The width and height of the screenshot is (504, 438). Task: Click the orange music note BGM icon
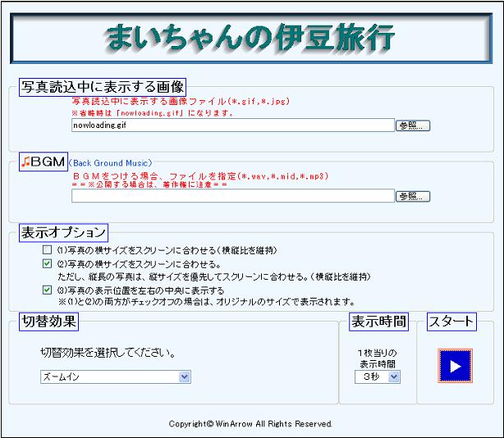[x=25, y=162]
